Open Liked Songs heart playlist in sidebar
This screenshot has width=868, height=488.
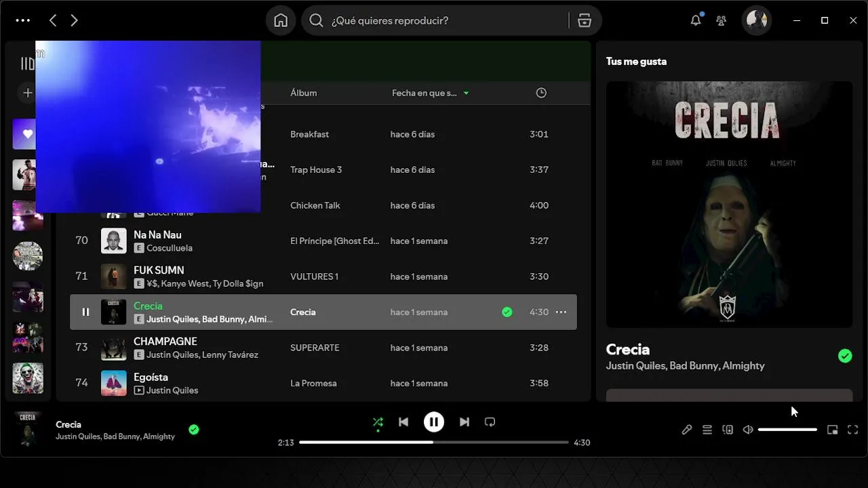pos(24,134)
